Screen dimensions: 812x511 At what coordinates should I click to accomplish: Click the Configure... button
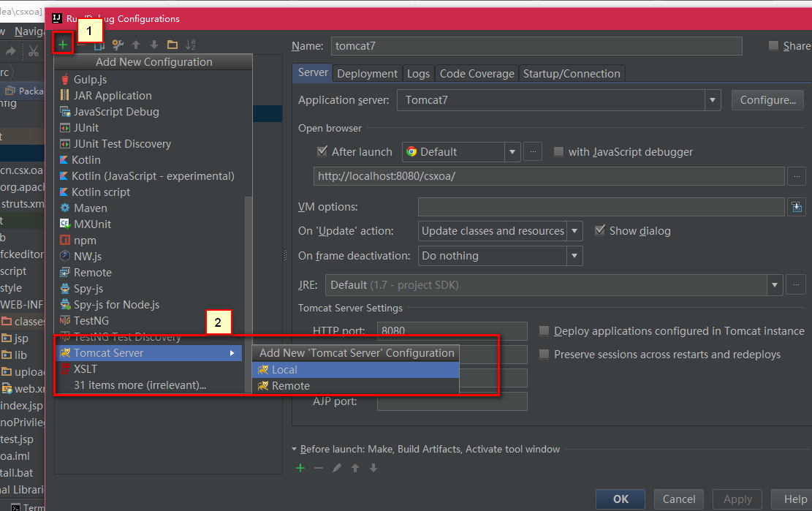pos(767,100)
